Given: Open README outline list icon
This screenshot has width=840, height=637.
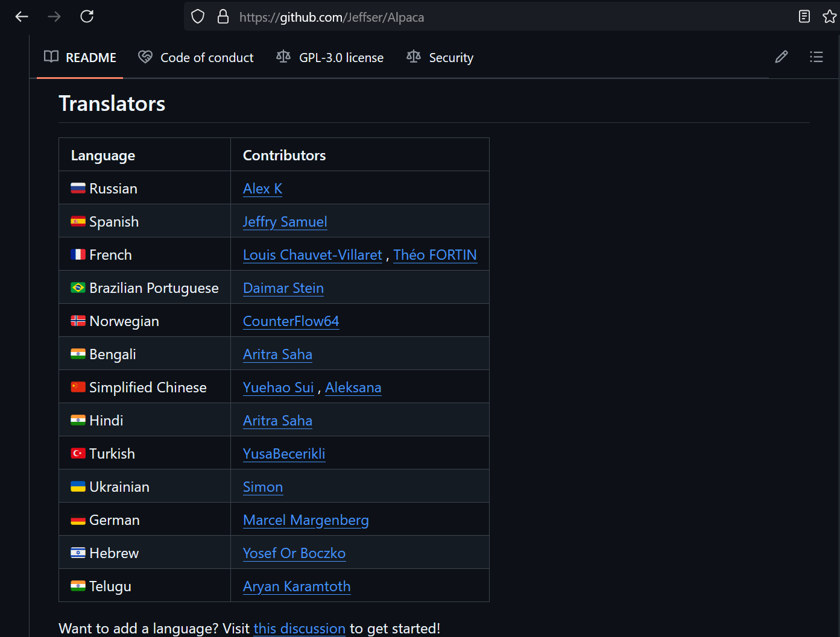Looking at the screenshot, I should 816,57.
